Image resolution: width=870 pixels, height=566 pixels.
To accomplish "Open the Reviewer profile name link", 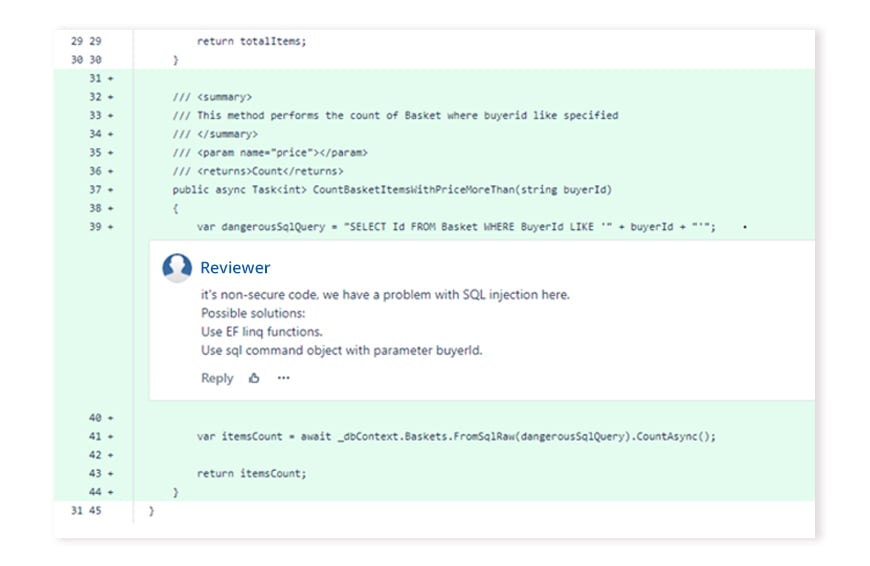I will (235, 267).
